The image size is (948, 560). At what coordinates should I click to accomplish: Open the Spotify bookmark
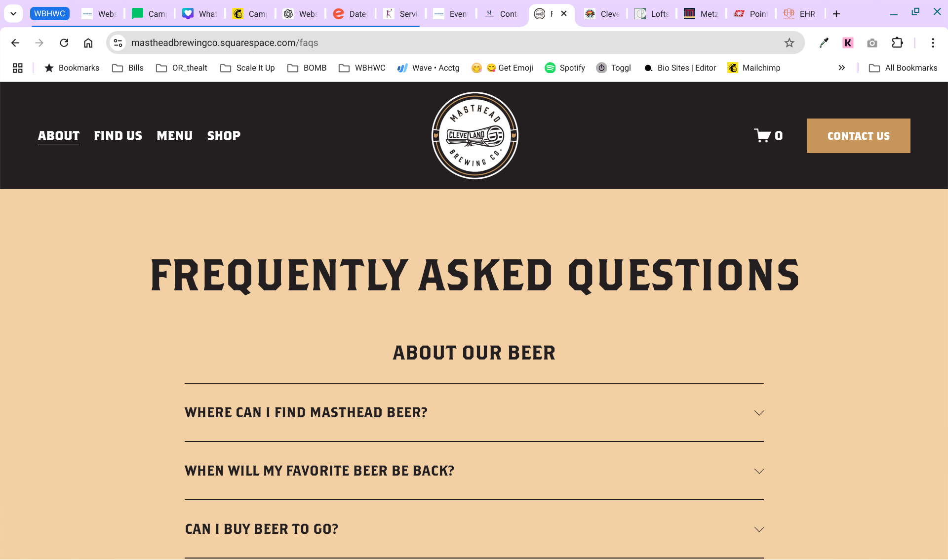pyautogui.click(x=565, y=68)
